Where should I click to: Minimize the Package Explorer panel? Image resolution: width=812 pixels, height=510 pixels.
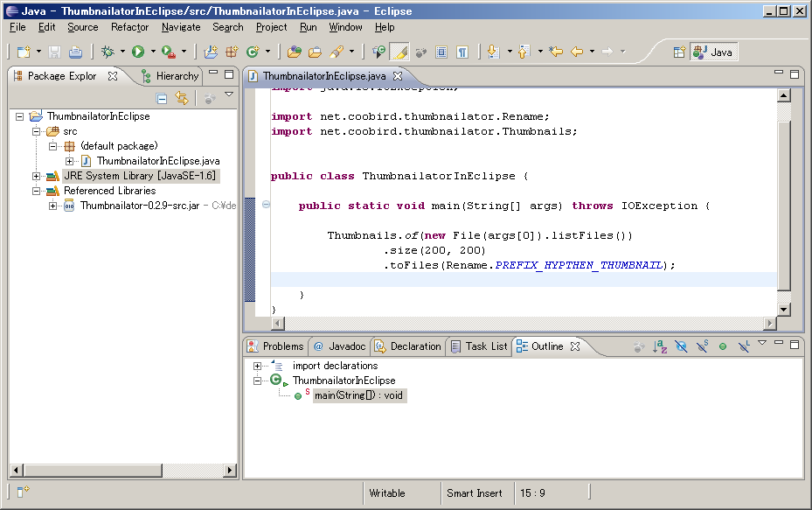(213, 73)
